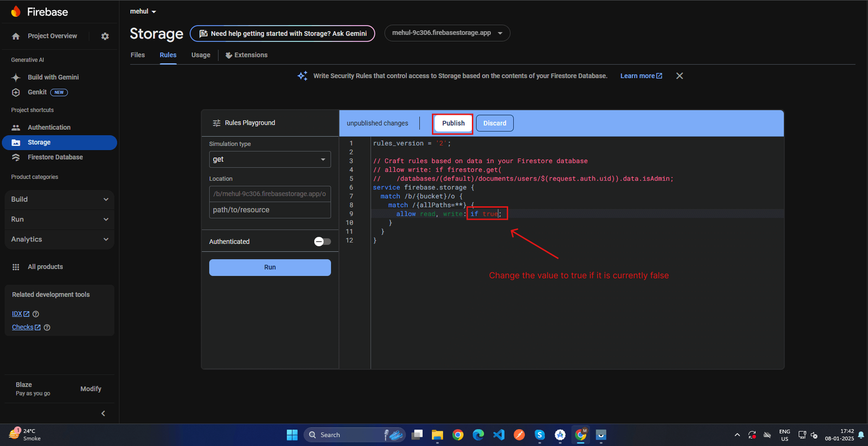The height and width of the screenshot is (446, 868).
Task: Collapse the sidebar with the chevron arrow
Action: click(x=103, y=413)
